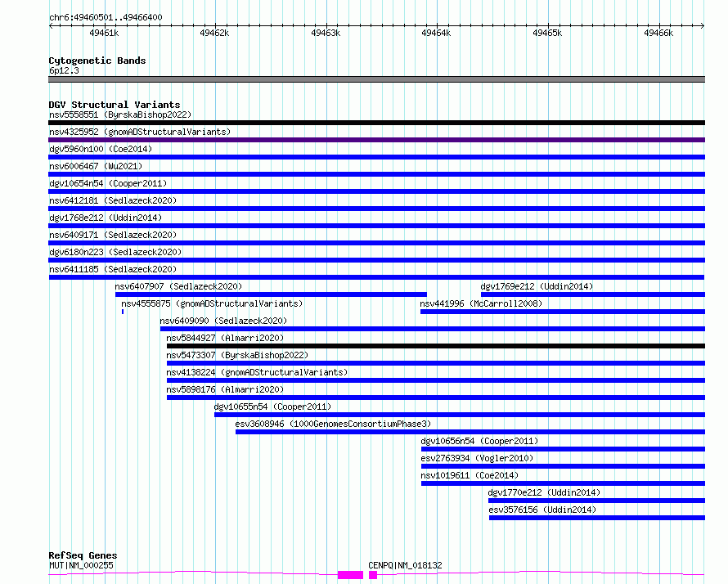Open nsv5473307 (ByrskaBishop2022) variant
The image size is (728, 584).
pyautogui.click(x=237, y=355)
